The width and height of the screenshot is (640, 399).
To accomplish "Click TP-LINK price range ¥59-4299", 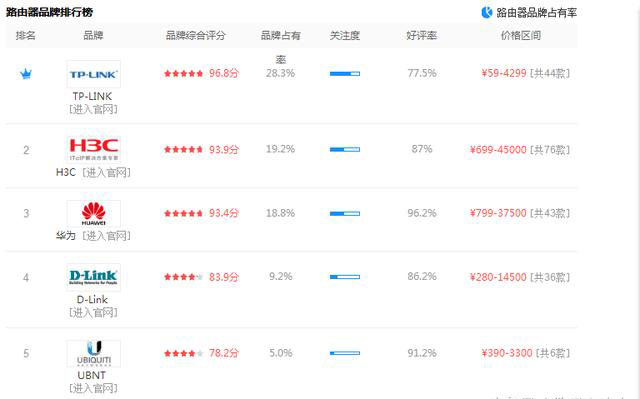I will tap(504, 73).
